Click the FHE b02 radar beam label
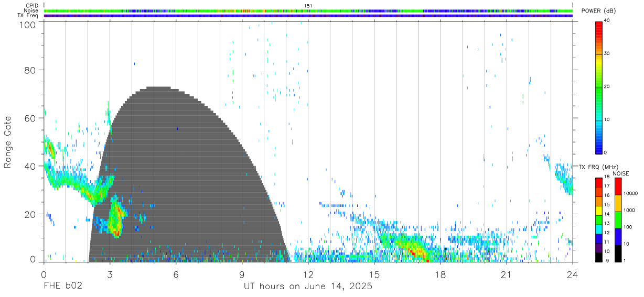This screenshot has height=297, width=644. 62,287
